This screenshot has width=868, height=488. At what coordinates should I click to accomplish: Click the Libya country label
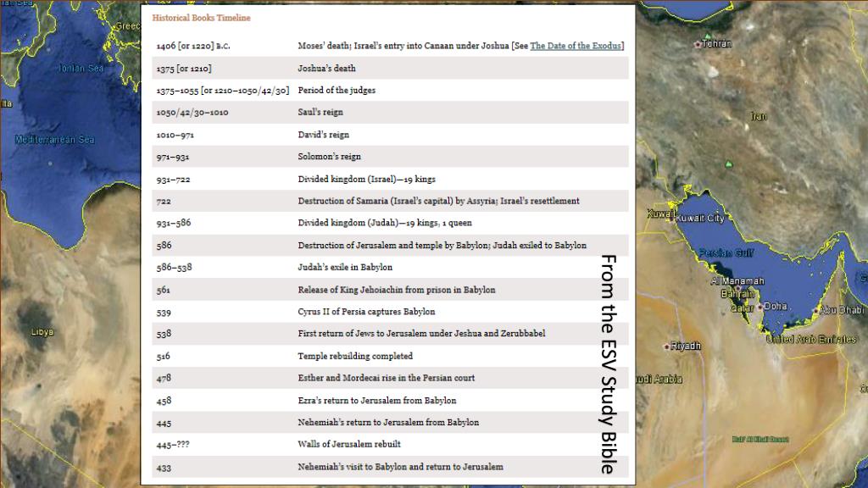click(x=40, y=331)
